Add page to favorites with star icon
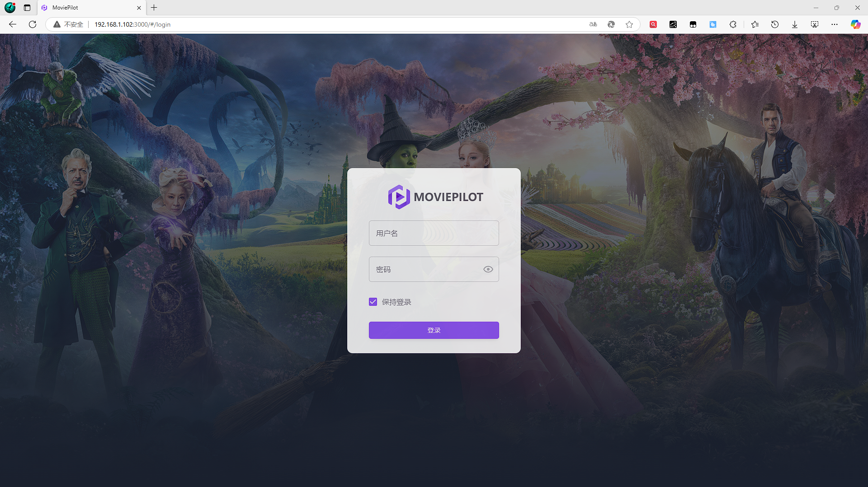Image resolution: width=868 pixels, height=487 pixels. [x=629, y=24]
